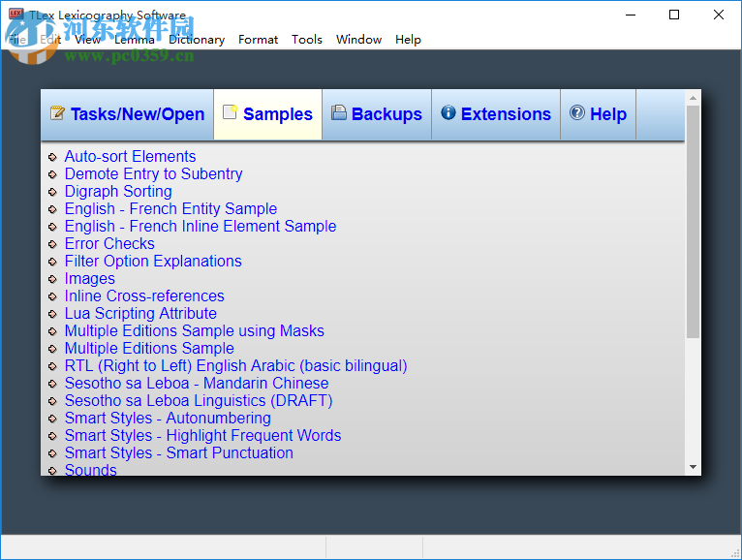Click the bullet icon beside Inline Cross-references
This screenshot has width=742, height=560.
tap(52, 296)
